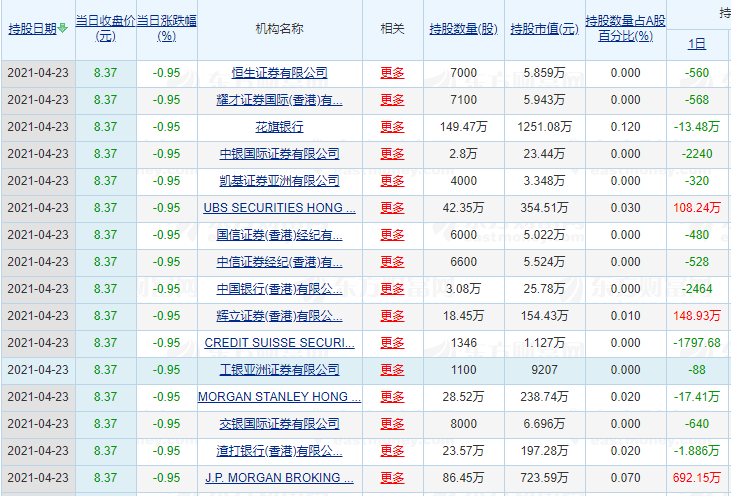The height and width of the screenshot is (496, 731).
Task: Open 辉立证券(香港)有限公... link
Action: 279,316
